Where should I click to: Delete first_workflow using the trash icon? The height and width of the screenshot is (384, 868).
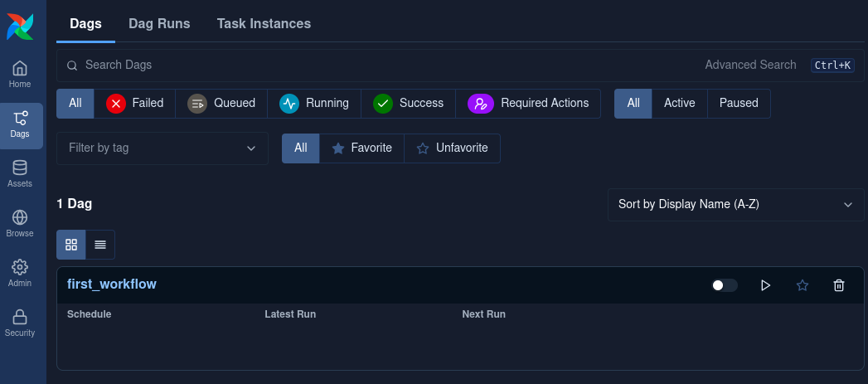click(x=839, y=285)
